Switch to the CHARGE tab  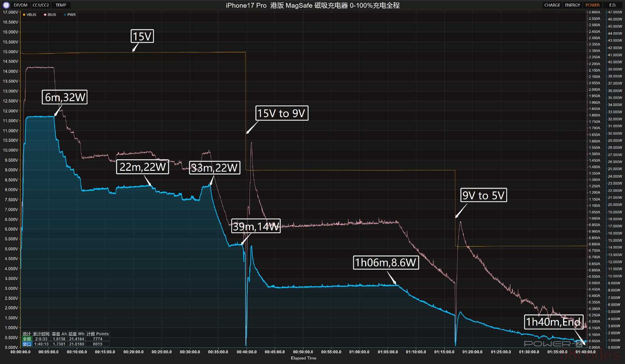tap(552, 5)
